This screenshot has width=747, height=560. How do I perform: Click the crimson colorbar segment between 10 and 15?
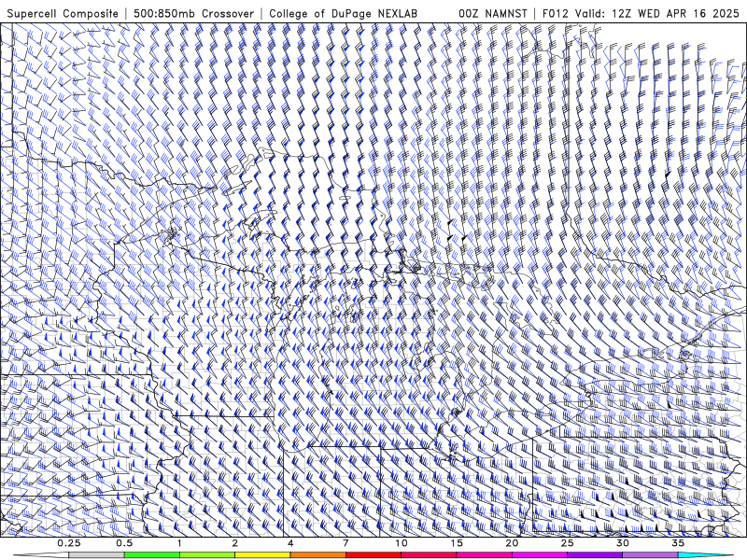coord(429,555)
